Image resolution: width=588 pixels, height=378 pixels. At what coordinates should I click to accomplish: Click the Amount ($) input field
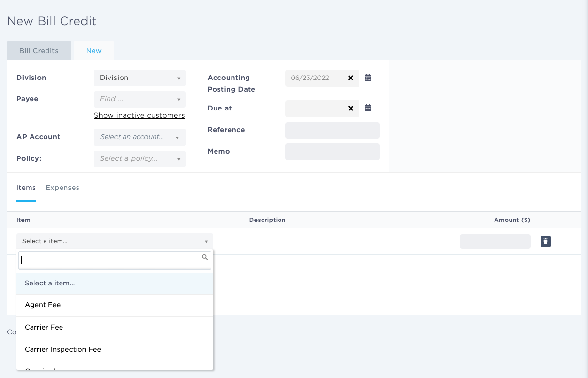(495, 241)
